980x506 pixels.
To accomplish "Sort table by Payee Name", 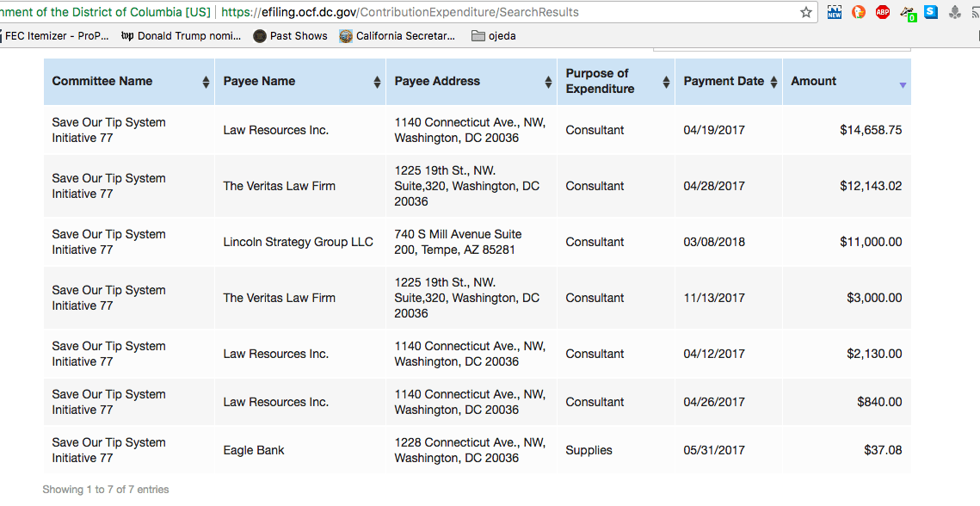I will click(x=300, y=81).
